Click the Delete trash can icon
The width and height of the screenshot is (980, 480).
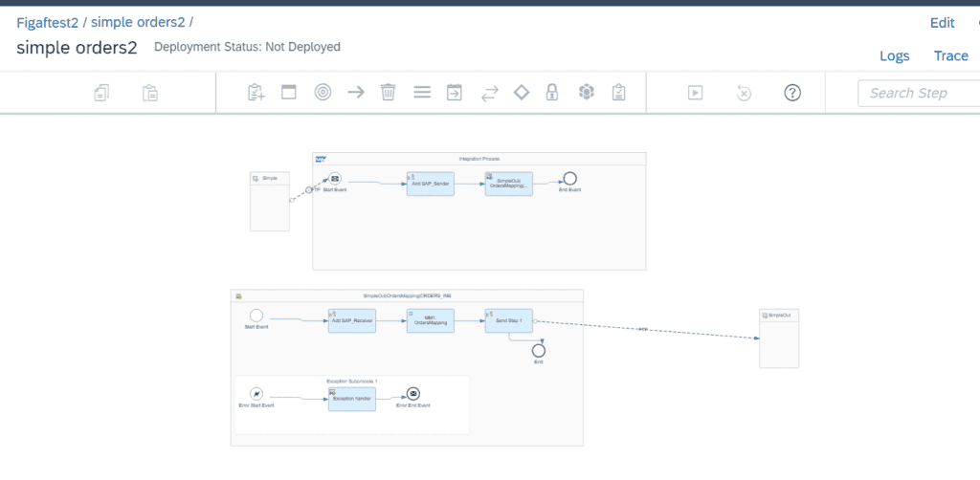(389, 93)
